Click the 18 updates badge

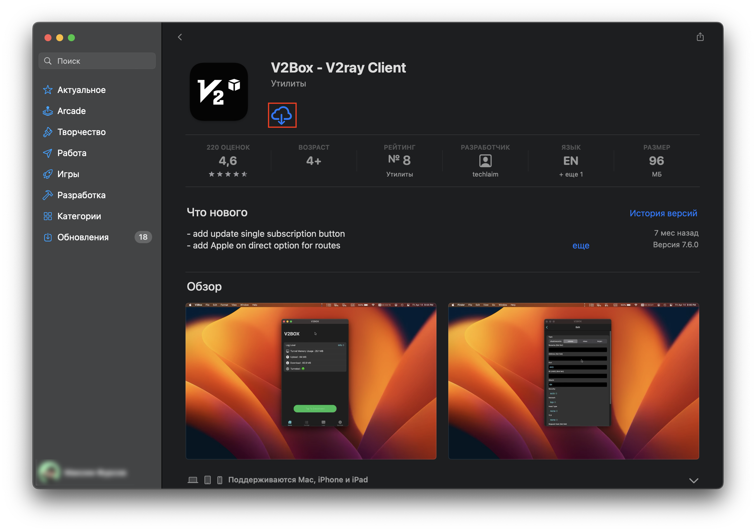(143, 237)
